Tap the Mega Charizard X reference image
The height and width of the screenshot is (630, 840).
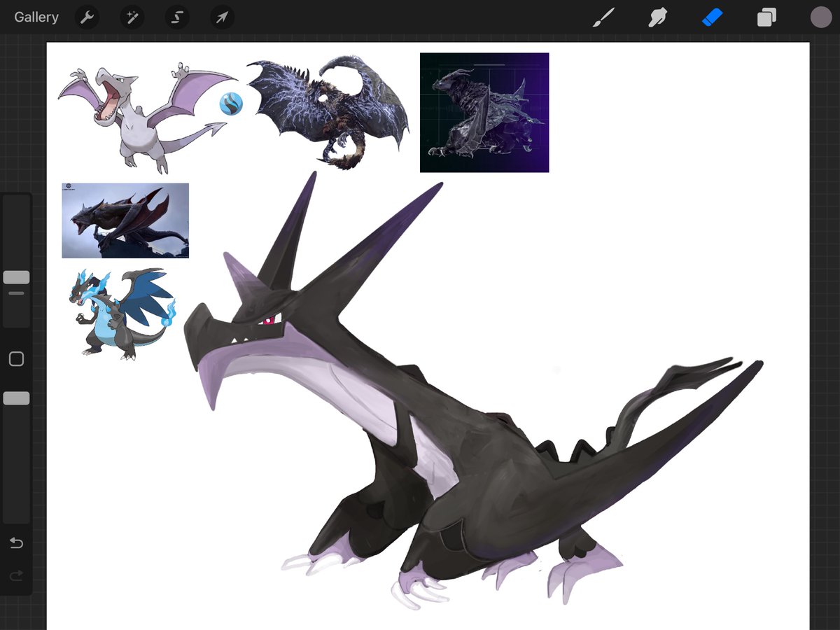point(123,314)
